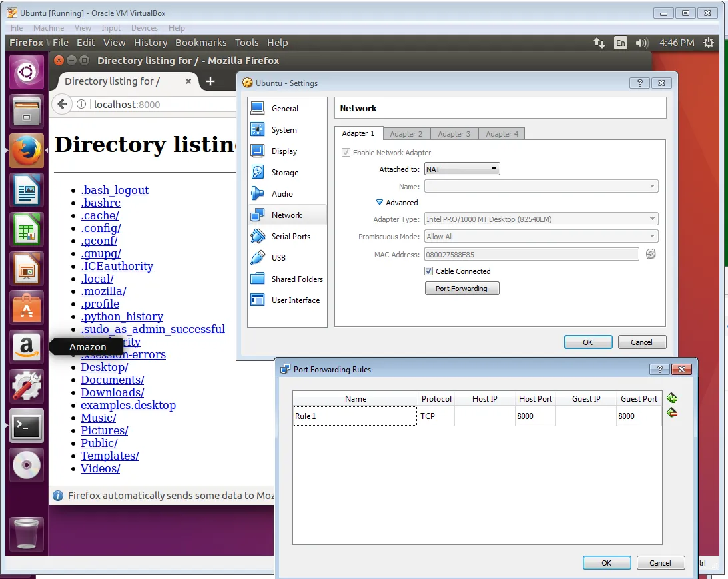The image size is (728, 579).
Task: Regenerate the MAC address
Action: 651,254
